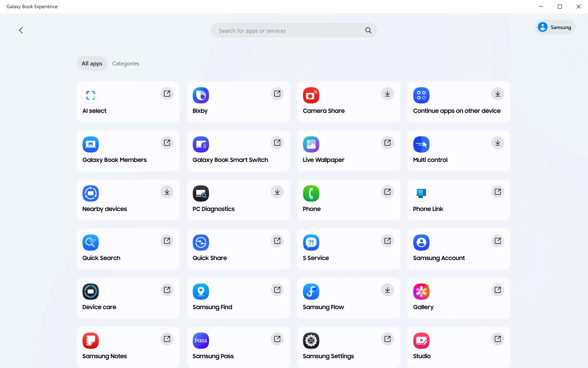The image size is (588, 368).
Task: Click the Samsung Find app icon
Action: pyautogui.click(x=201, y=291)
